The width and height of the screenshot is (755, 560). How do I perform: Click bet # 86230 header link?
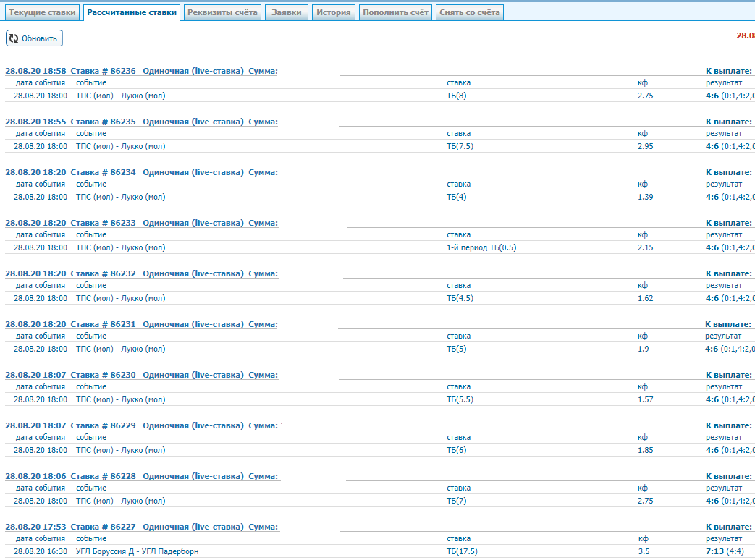pos(141,375)
